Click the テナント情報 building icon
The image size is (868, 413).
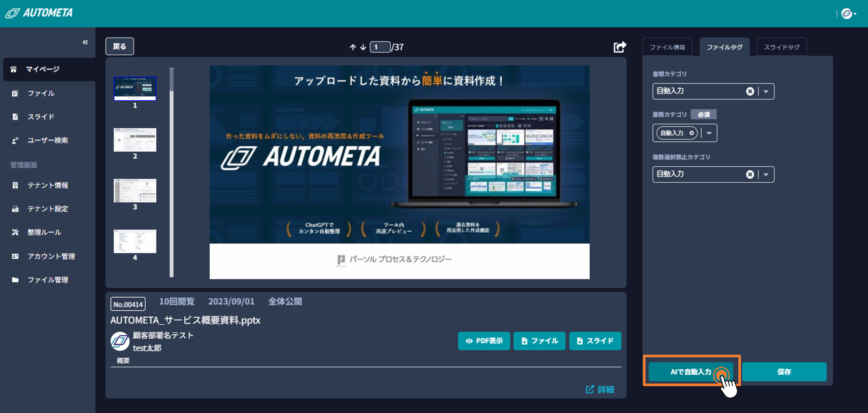(15, 185)
